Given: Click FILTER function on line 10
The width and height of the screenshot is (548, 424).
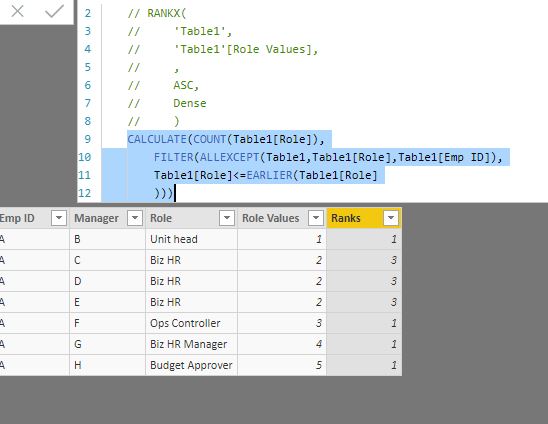Looking at the screenshot, I should (x=174, y=157).
